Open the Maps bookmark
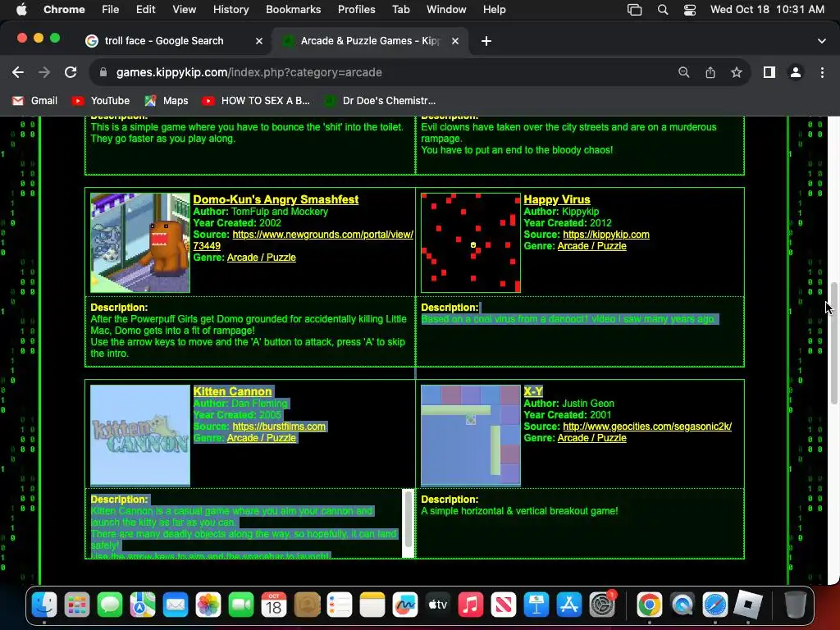Image resolution: width=840 pixels, height=630 pixels. [x=167, y=101]
